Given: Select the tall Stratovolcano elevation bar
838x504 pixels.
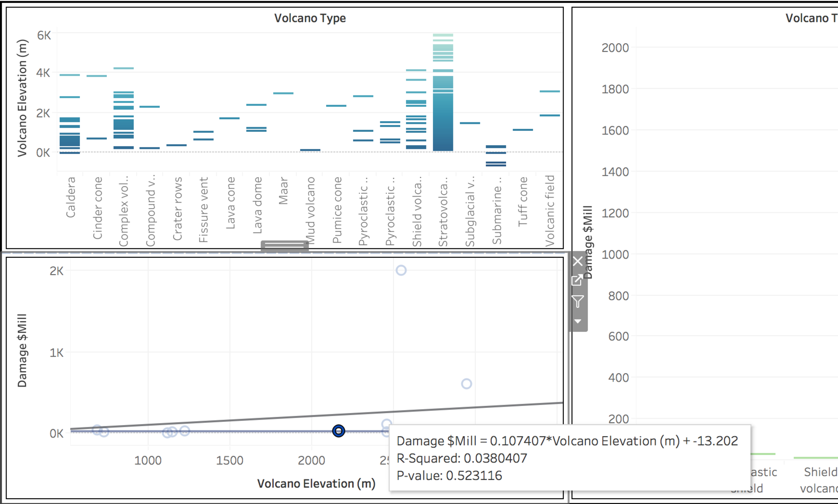Looking at the screenshot, I should (x=443, y=123).
